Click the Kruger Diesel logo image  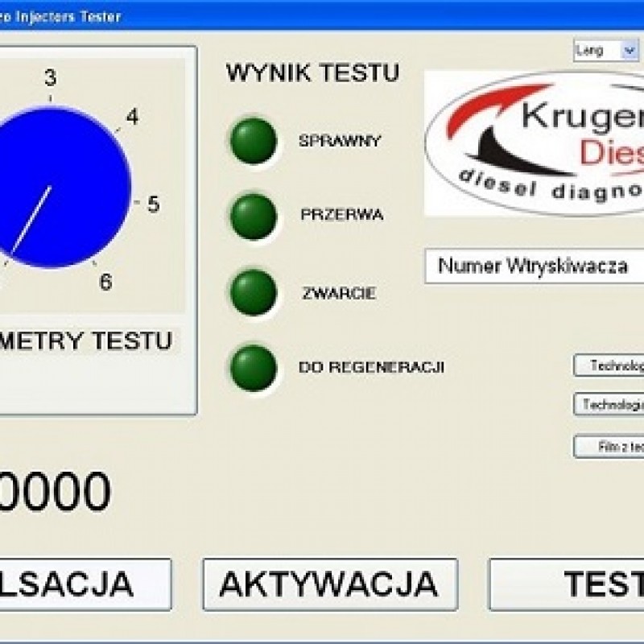(x=534, y=143)
